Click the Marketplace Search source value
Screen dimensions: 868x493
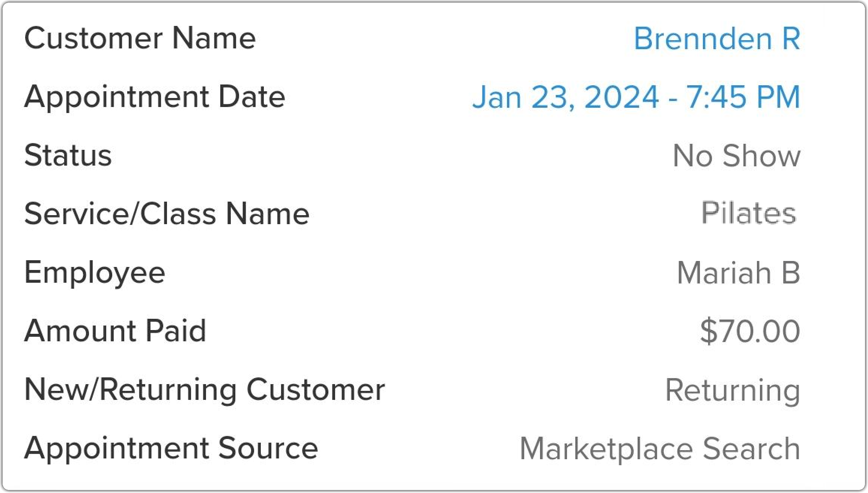[660, 449]
